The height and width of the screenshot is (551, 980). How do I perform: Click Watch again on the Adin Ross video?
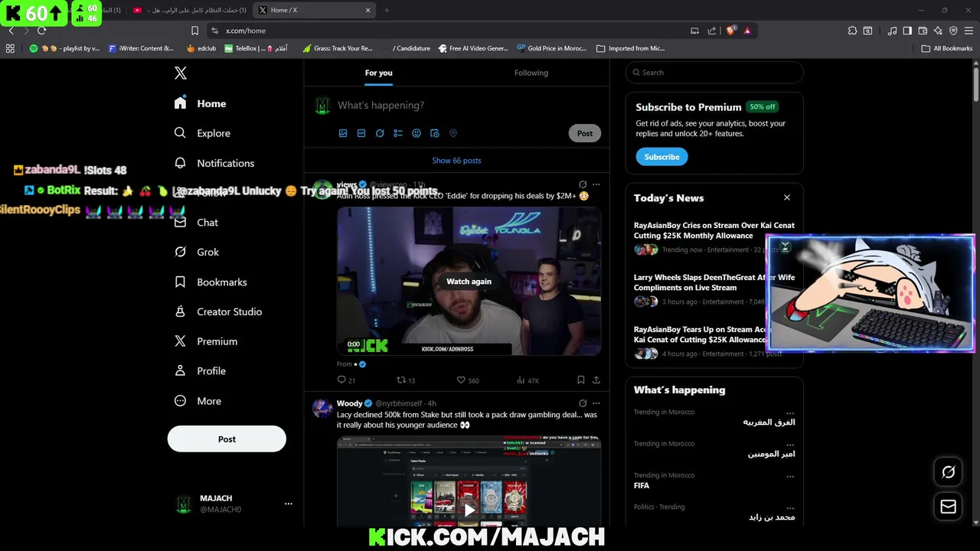[x=469, y=282]
